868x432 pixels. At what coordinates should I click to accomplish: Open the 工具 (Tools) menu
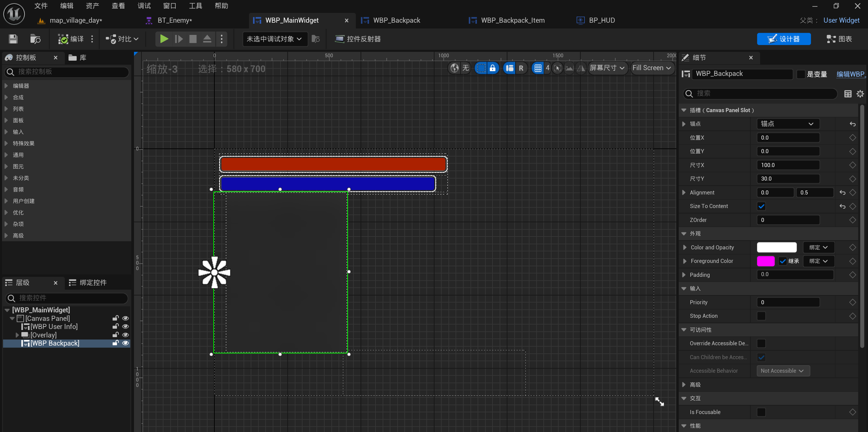coord(195,6)
